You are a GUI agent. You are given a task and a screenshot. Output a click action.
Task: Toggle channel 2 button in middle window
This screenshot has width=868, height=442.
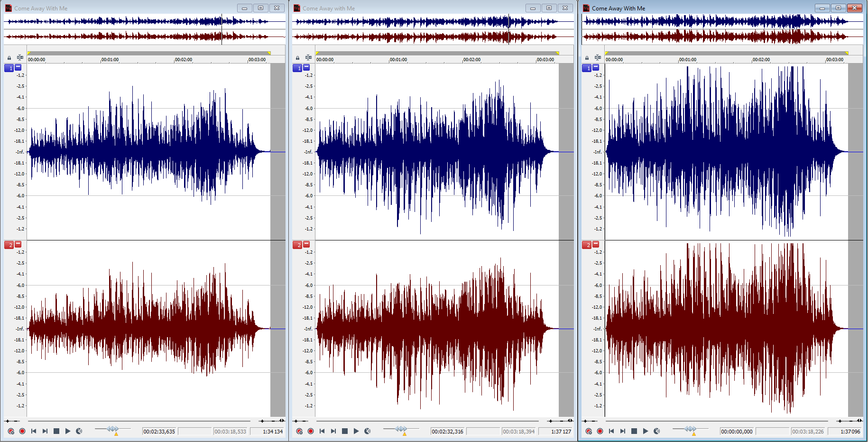click(x=297, y=245)
